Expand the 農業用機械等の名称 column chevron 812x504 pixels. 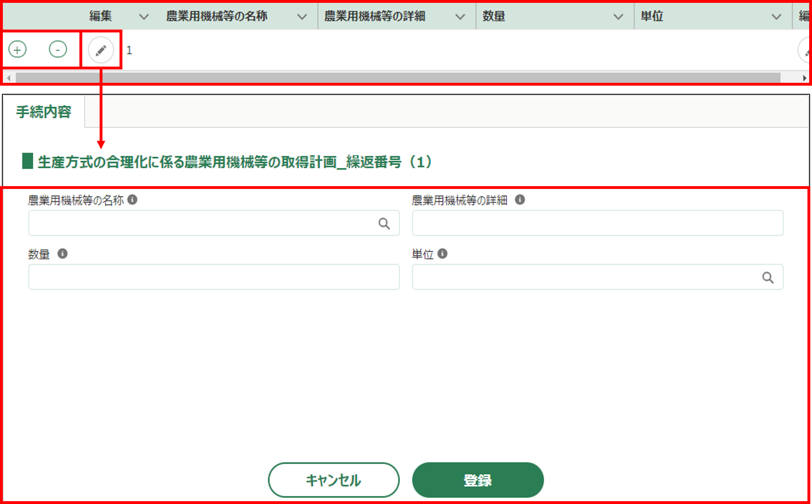[x=302, y=17]
